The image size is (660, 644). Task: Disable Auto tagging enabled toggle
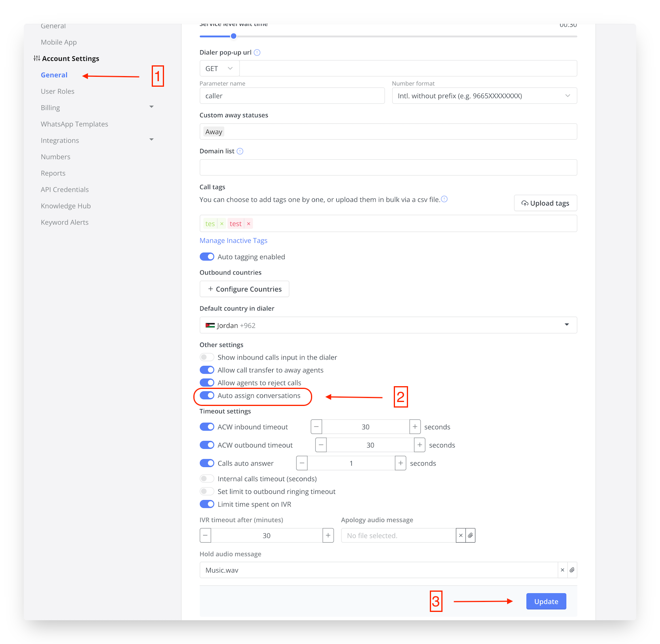point(207,257)
